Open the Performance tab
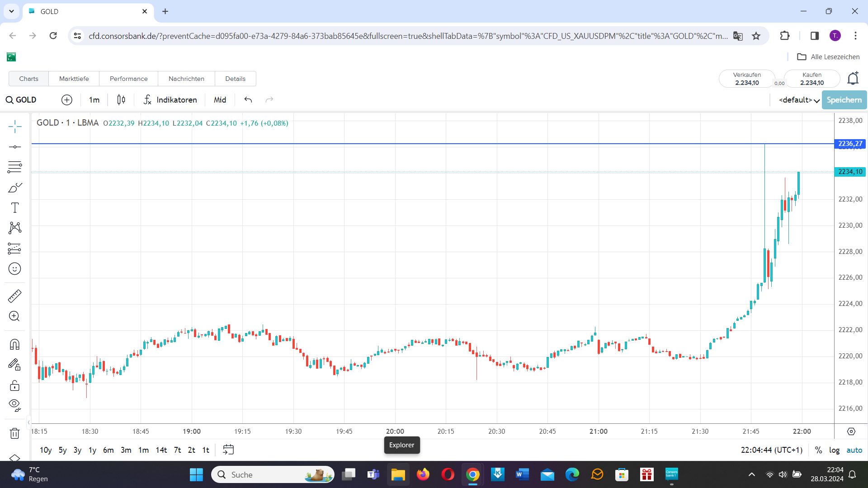868x488 pixels. click(x=129, y=79)
